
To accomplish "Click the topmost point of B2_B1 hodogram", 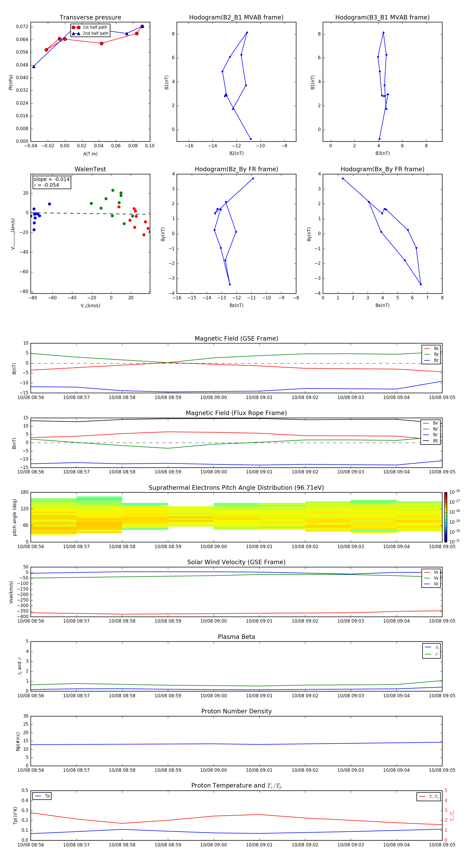I will [247, 32].
